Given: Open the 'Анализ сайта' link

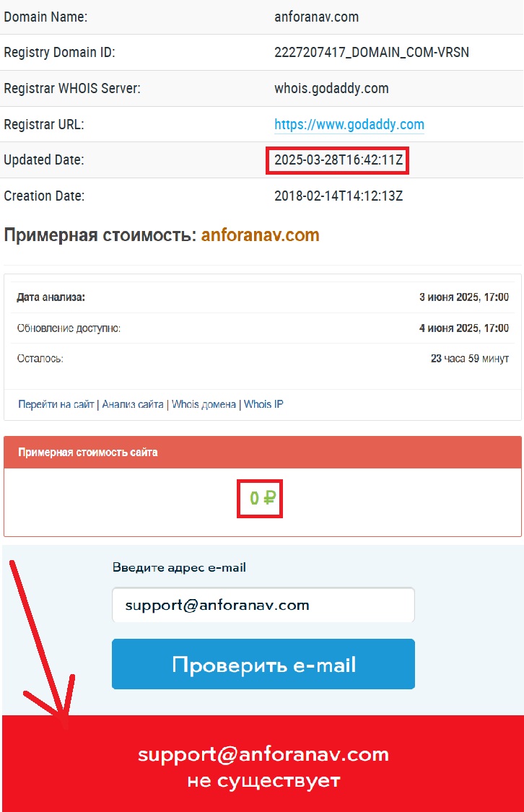Looking at the screenshot, I should pos(133,404).
